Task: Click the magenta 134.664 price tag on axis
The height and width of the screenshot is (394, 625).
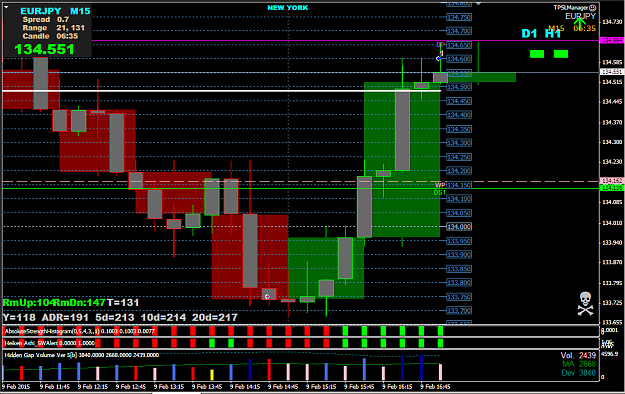Action: click(x=612, y=40)
